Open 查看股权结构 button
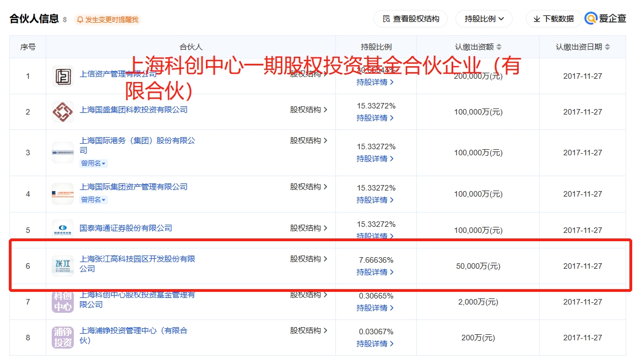The height and width of the screenshot is (364, 641). (x=410, y=19)
